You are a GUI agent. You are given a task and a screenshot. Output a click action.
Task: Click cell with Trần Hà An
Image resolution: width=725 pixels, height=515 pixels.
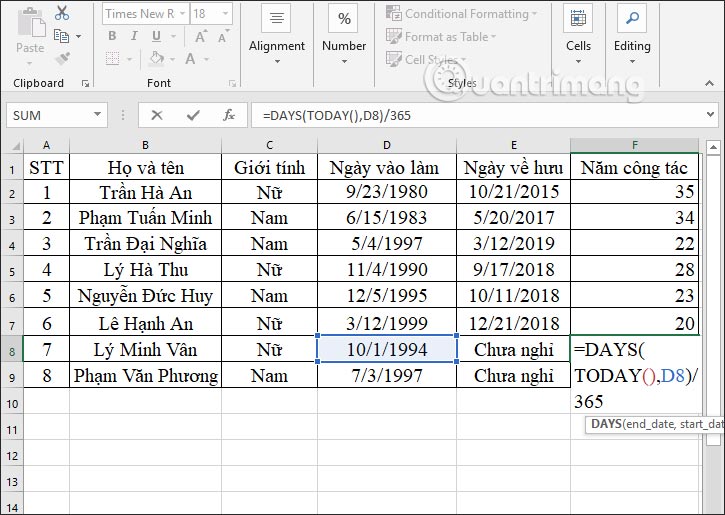point(146,192)
